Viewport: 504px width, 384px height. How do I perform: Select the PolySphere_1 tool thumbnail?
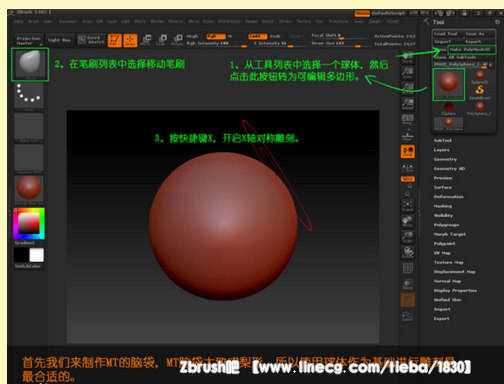[480, 109]
